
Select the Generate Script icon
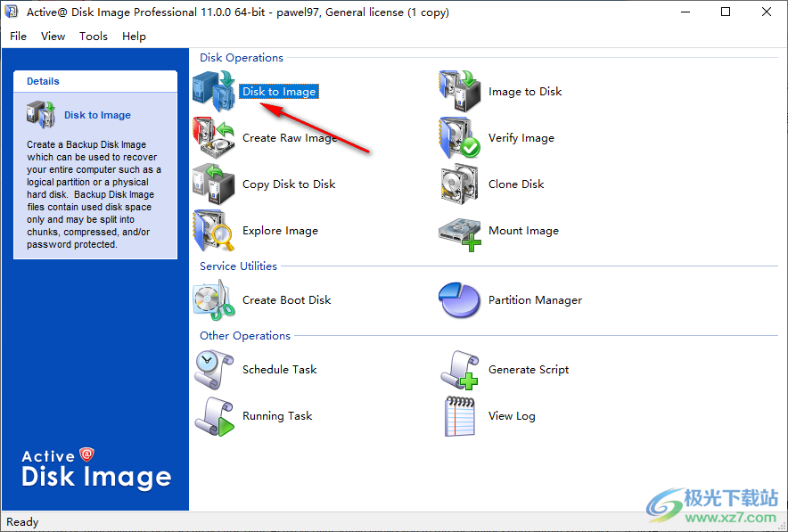(459, 370)
